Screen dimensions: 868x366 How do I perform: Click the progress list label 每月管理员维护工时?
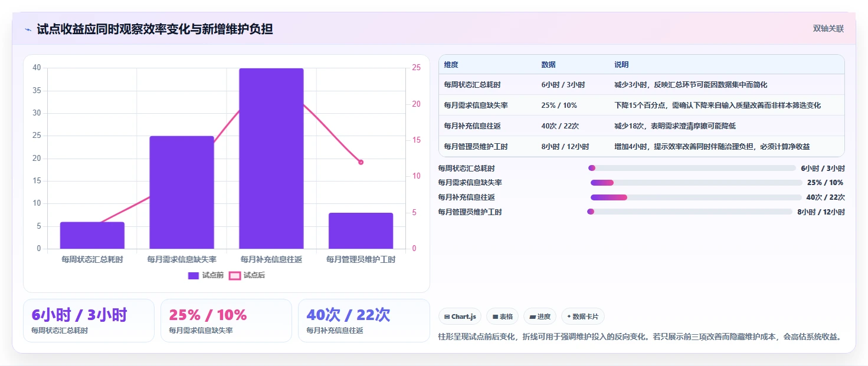point(470,212)
